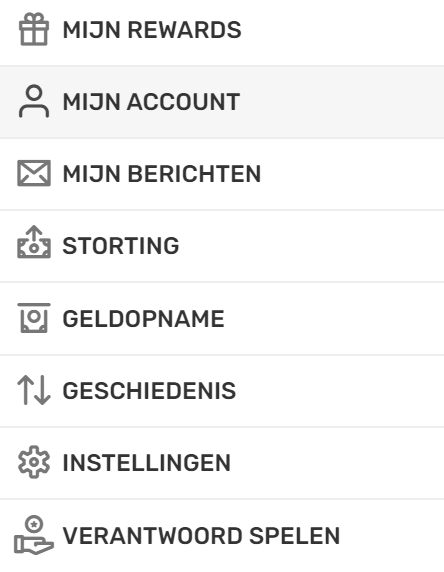This screenshot has height=572, width=444.
Task: Choose the GELDOPNAME text label
Action: (143, 318)
